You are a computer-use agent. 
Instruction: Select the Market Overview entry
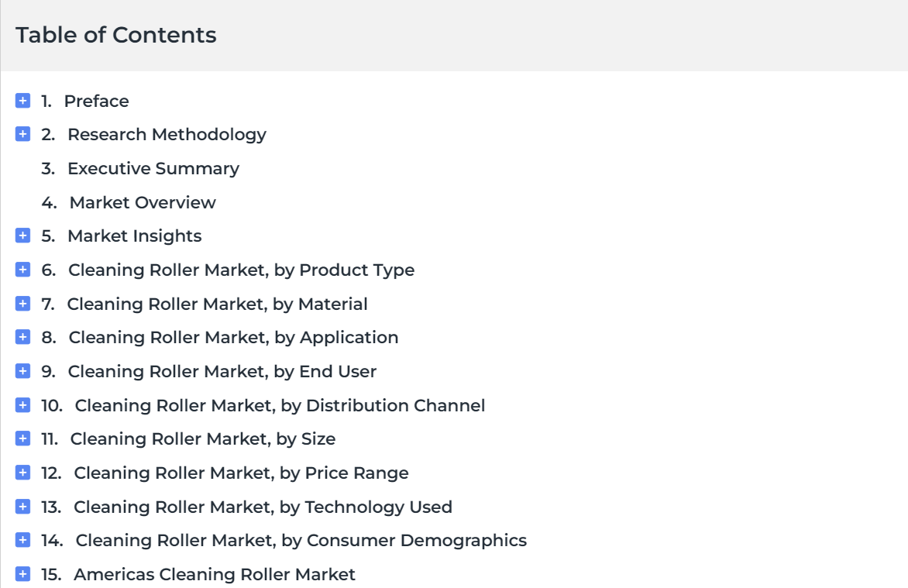[143, 203]
